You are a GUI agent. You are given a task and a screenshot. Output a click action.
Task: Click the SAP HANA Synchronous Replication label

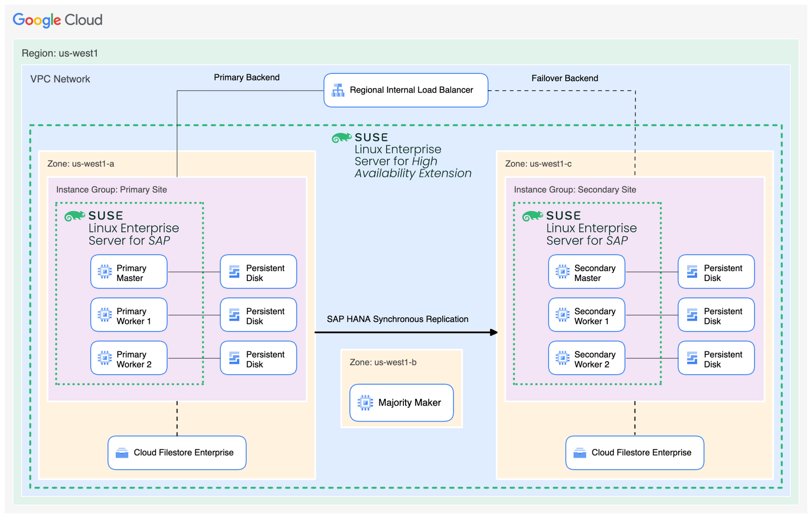click(x=397, y=319)
